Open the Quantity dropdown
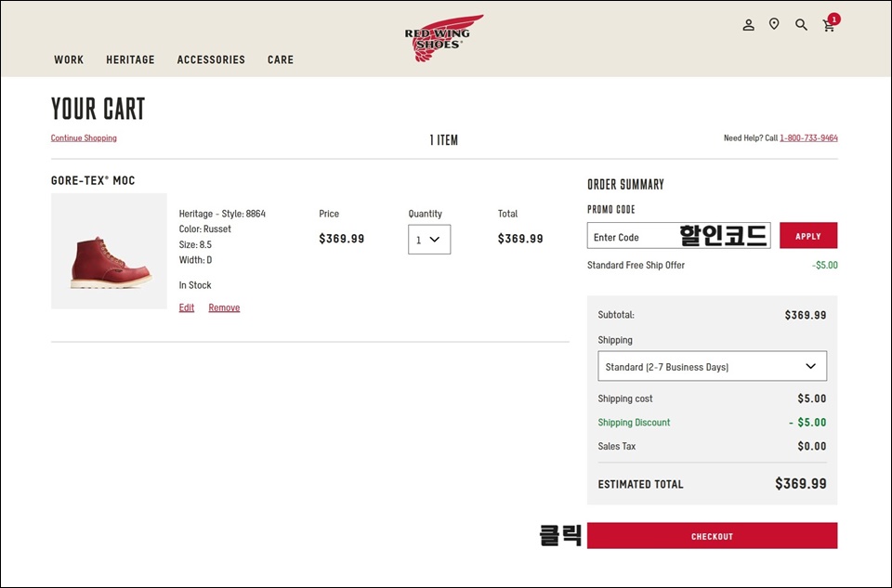 tap(429, 240)
